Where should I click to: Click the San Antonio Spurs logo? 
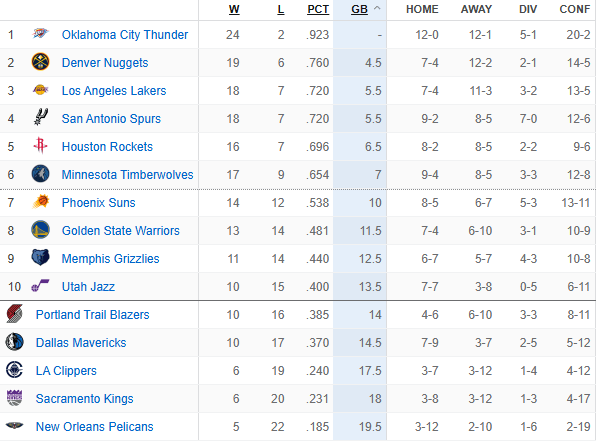coord(41,117)
